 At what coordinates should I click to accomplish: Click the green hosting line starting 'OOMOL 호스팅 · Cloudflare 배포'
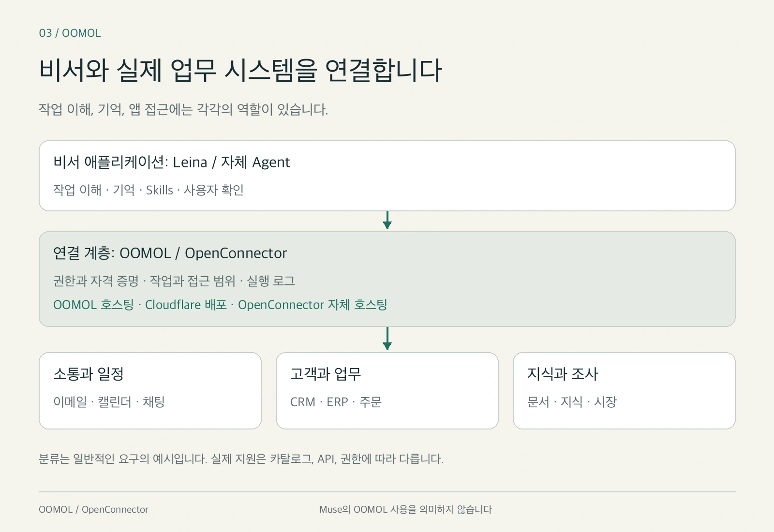tap(220, 305)
